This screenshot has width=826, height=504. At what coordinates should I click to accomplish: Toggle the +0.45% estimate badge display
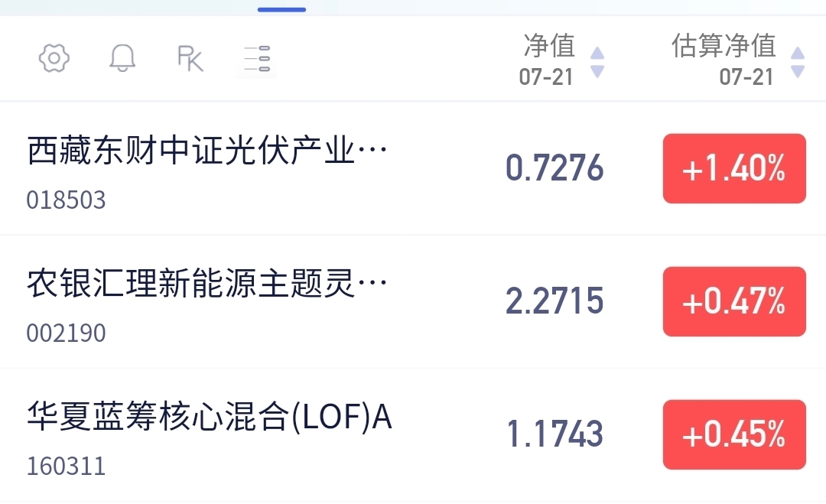pyautogui.click(x=734, y=434)
